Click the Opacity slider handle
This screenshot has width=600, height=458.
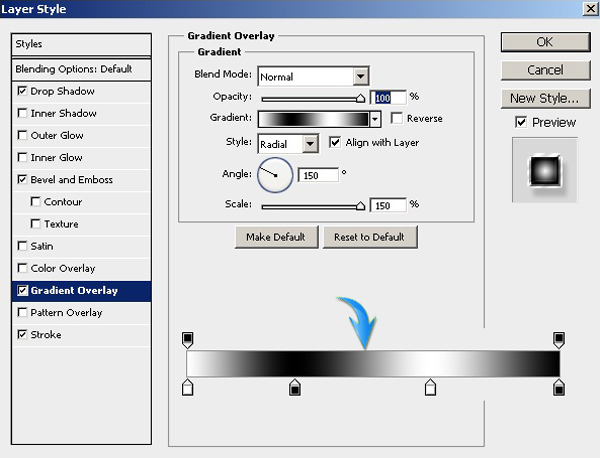click(361, 98)
